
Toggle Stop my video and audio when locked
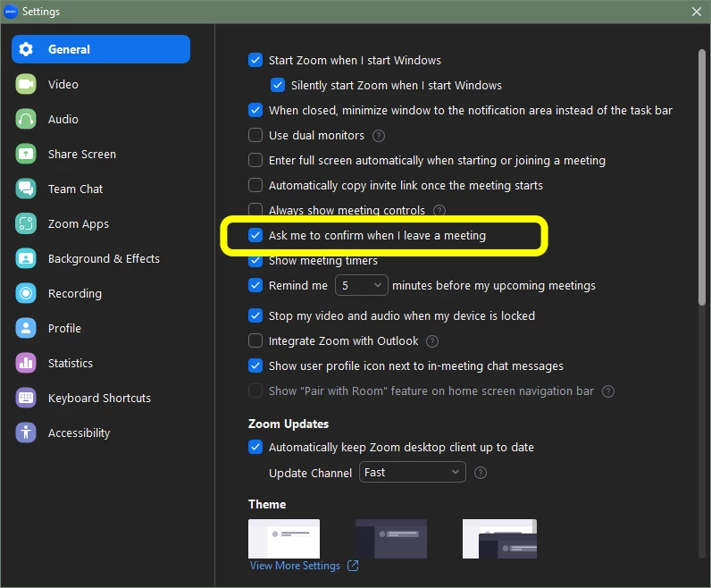point(255,315)
